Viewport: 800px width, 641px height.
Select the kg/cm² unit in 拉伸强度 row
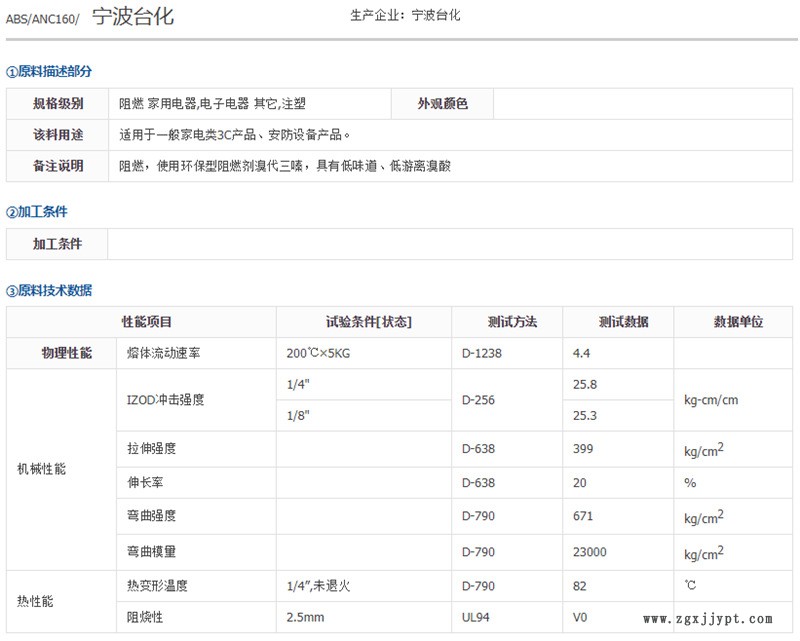[x=704, y=450]
